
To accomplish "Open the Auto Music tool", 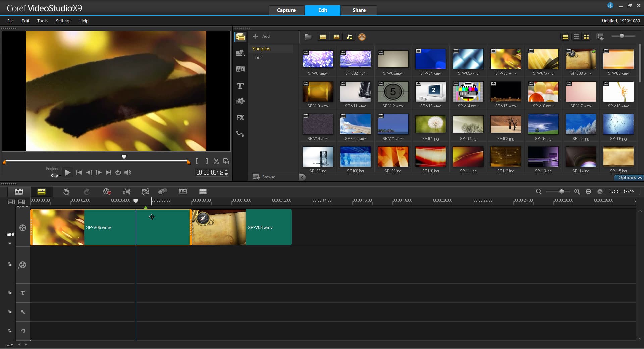I will click(x=145, y=192).
